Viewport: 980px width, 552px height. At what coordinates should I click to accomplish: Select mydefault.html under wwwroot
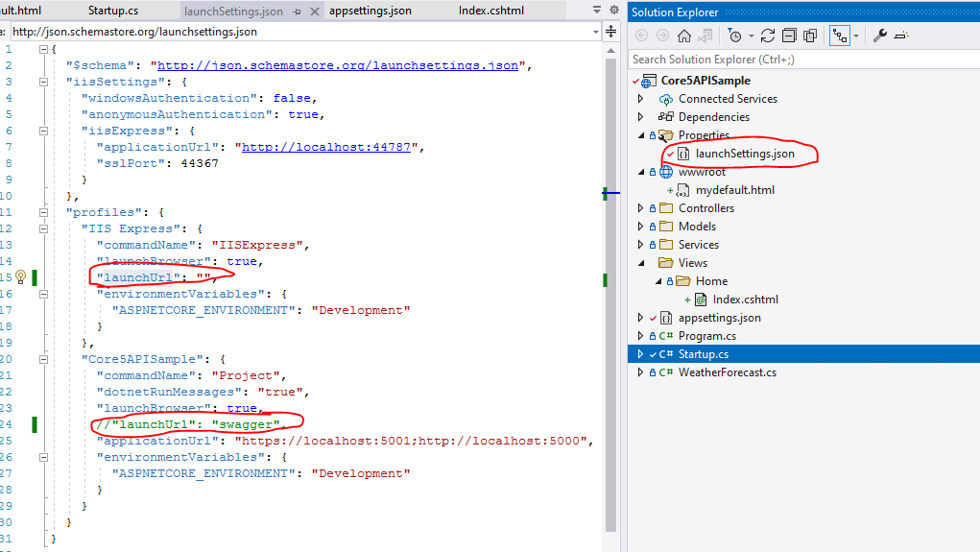pos(735,190)
